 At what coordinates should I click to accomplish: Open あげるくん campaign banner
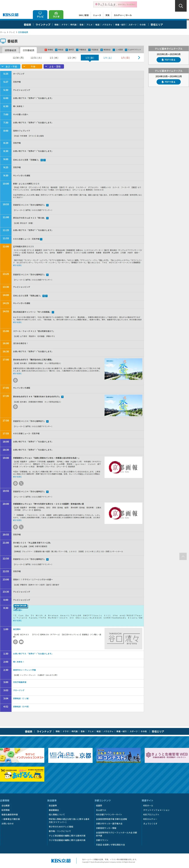point(22,774)
